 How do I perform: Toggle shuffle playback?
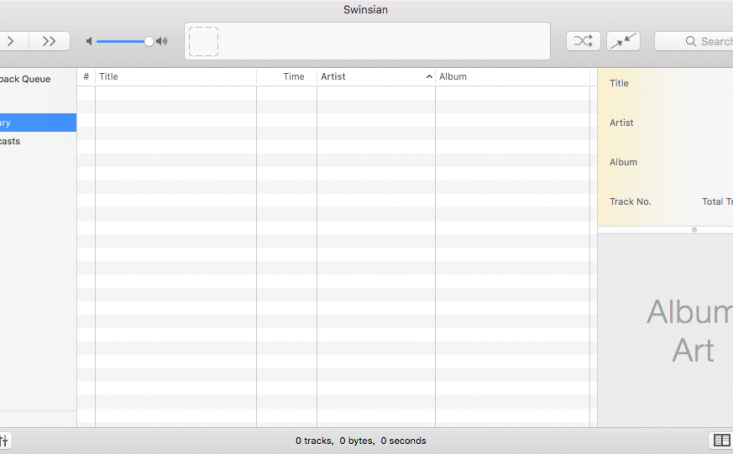click(x=583, y=41)
